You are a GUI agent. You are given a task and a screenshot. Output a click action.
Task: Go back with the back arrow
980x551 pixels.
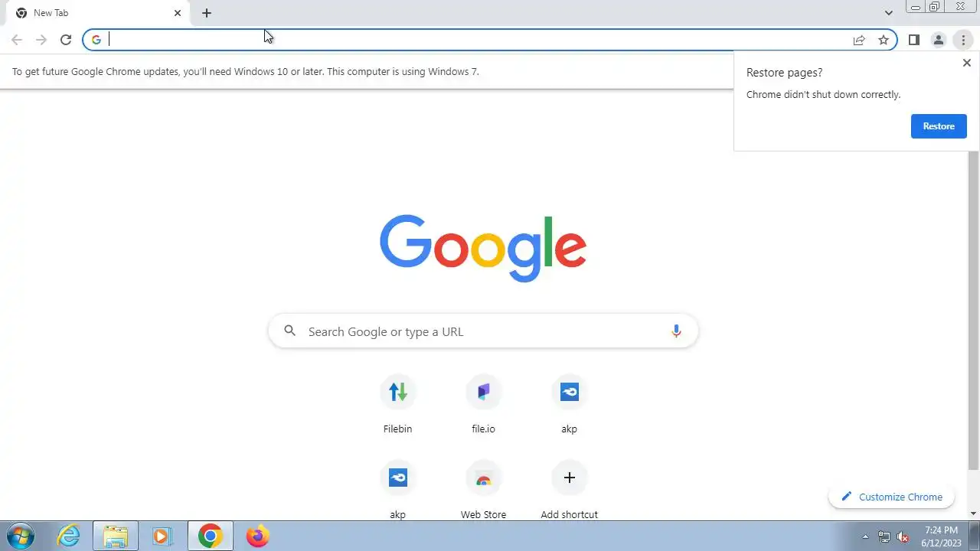(17, 40)
